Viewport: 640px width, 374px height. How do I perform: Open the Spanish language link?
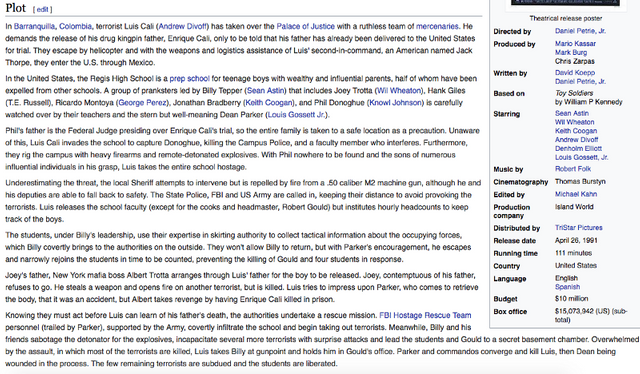click(x=567, y=287)
